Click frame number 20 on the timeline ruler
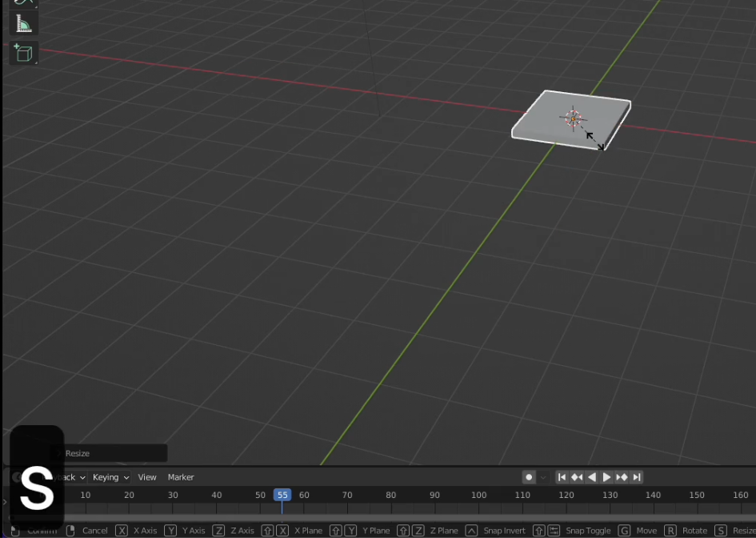 click(x=129, y=495)
